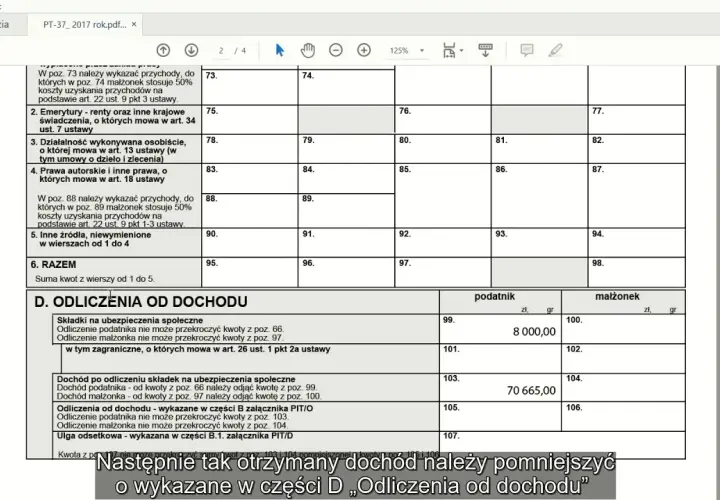Click the 'D. ODLICZENIA OD DOCHODU' heading
Image resolution: width=720 pixels, height=500 pixels.
tap(141, 302)
